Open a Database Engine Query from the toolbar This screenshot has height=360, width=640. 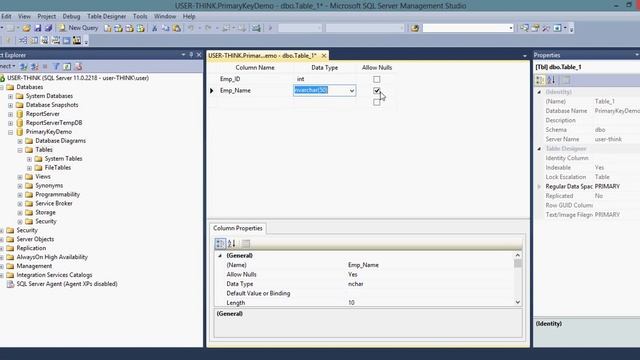108,28
